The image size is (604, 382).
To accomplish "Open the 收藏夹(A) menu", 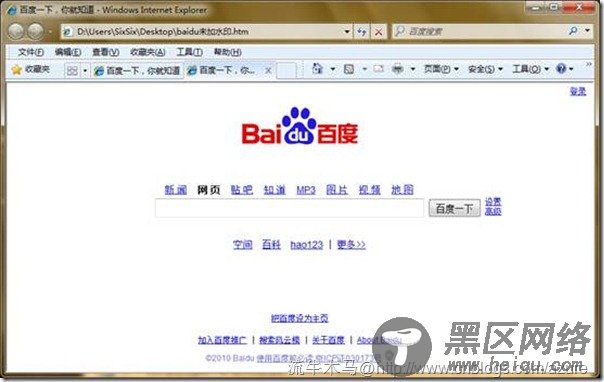I will point(148,52).
